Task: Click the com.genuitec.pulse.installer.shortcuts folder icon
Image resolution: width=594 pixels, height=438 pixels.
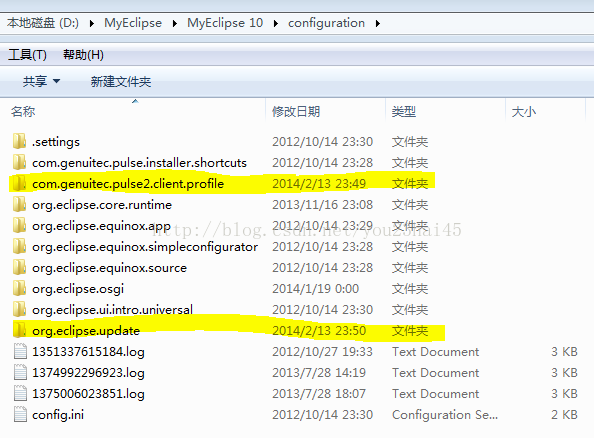Action: click(19, 162)
